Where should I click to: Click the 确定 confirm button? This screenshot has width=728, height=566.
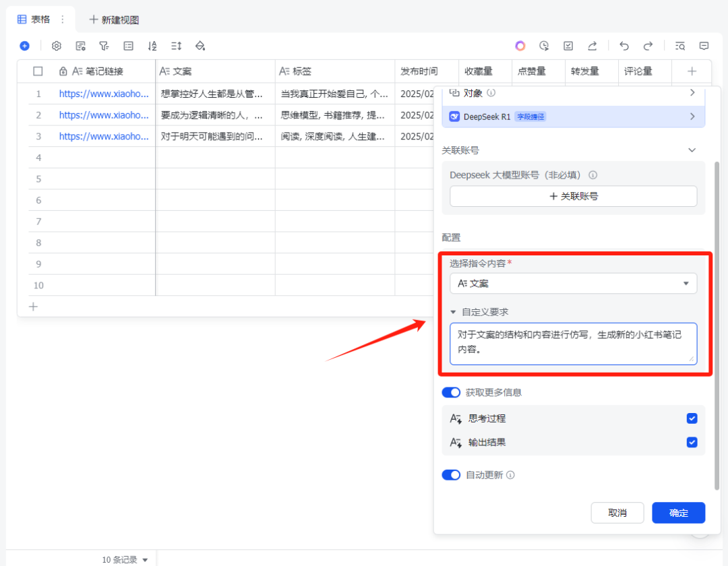click(x=678, y=513)
